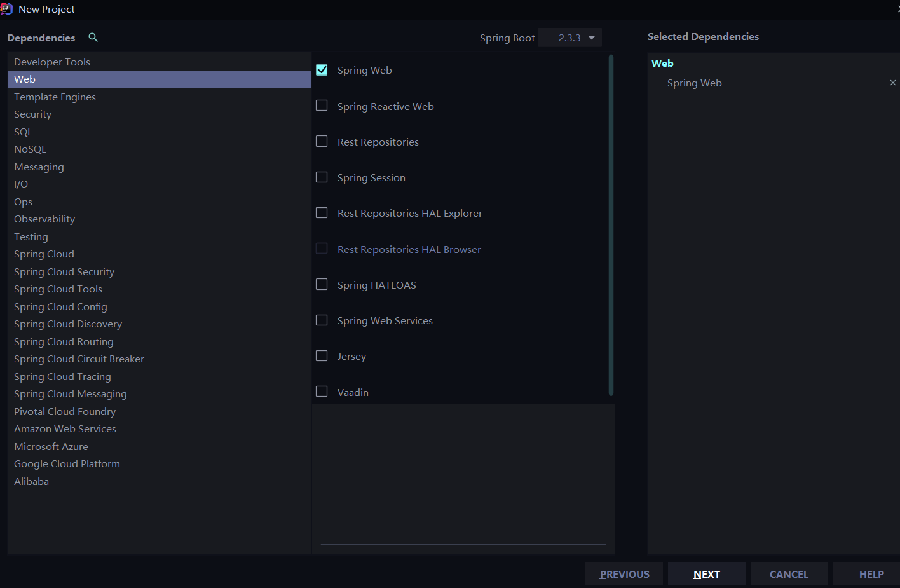Uncheck the Spring Web checkbox
This screenshot has width=900, height=588.
pos(322,70)
